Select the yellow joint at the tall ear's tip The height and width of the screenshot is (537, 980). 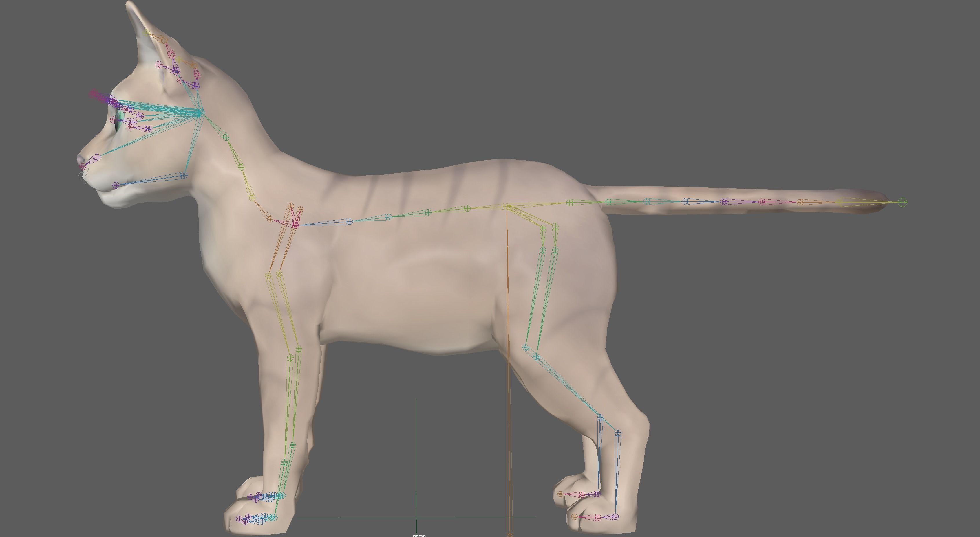[x=147, y=33]
